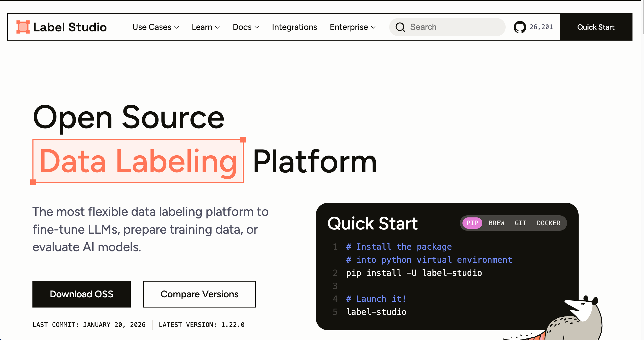Viewport: 644px width, 340px height.
Task: Switch to BREW install instructions
Action: tap(496, 223)
